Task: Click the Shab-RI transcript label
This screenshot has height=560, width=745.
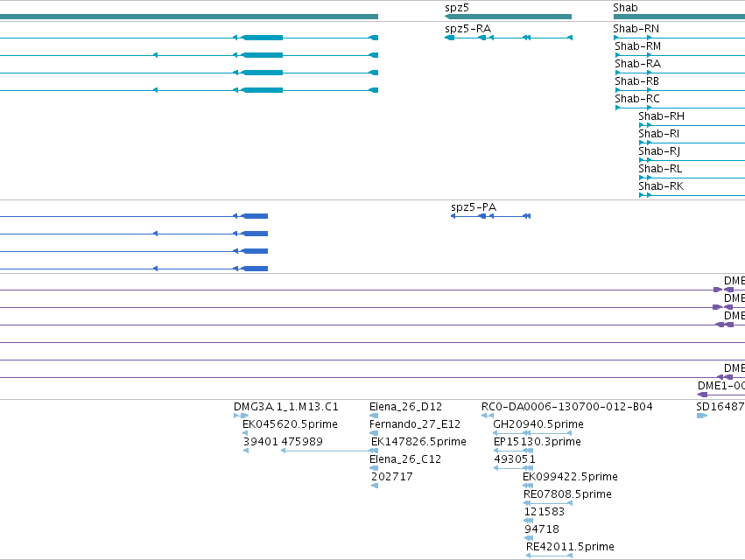Action: pos(658,134)
